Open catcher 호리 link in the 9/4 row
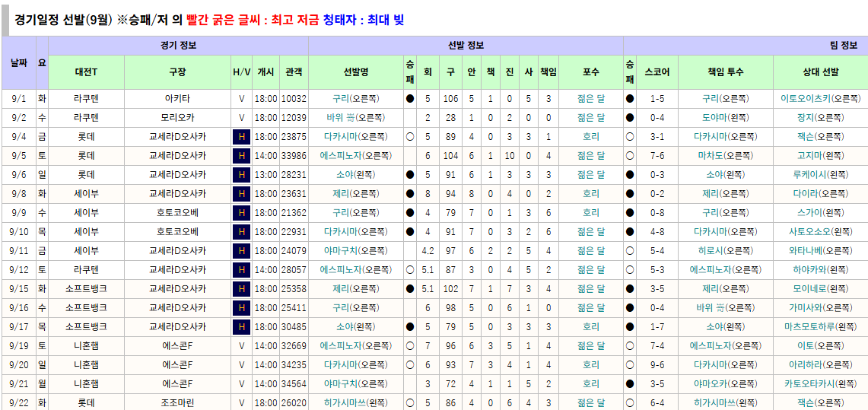Screen dimensions: 868x410 tap(590, 137)
